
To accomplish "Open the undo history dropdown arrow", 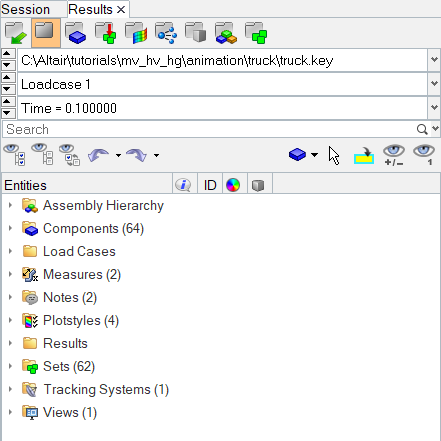I will (118, 155).
